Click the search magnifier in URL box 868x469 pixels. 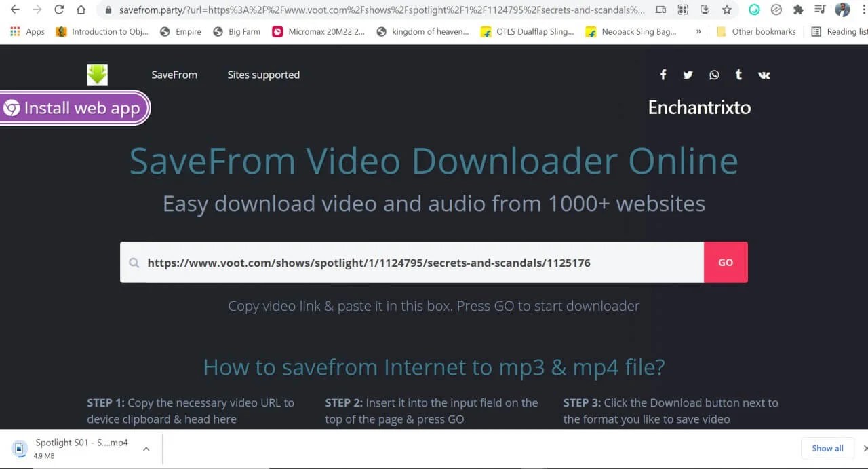134,263
